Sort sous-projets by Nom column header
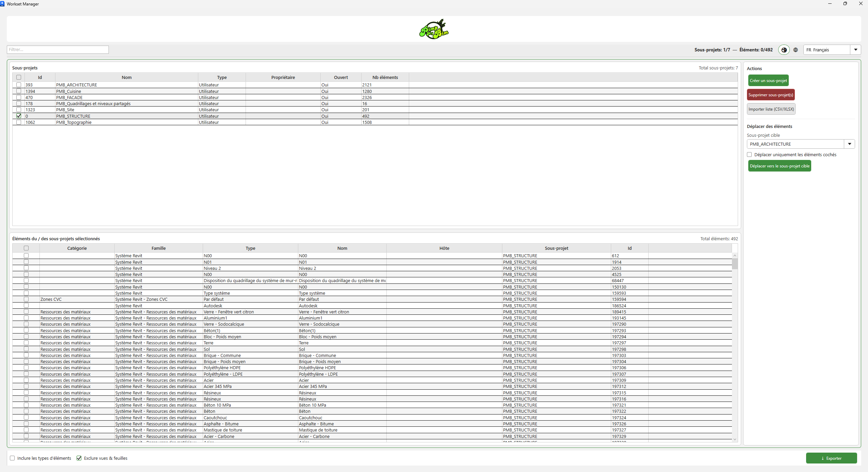Viewport: 868px width, 472px height. 127,77
